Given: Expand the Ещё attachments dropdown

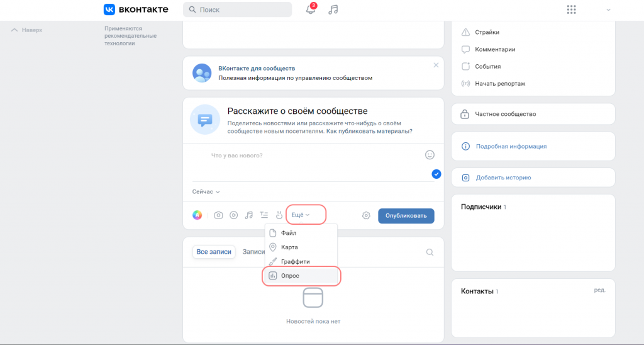Looking at the screenshot, I should tap(300, 215).
